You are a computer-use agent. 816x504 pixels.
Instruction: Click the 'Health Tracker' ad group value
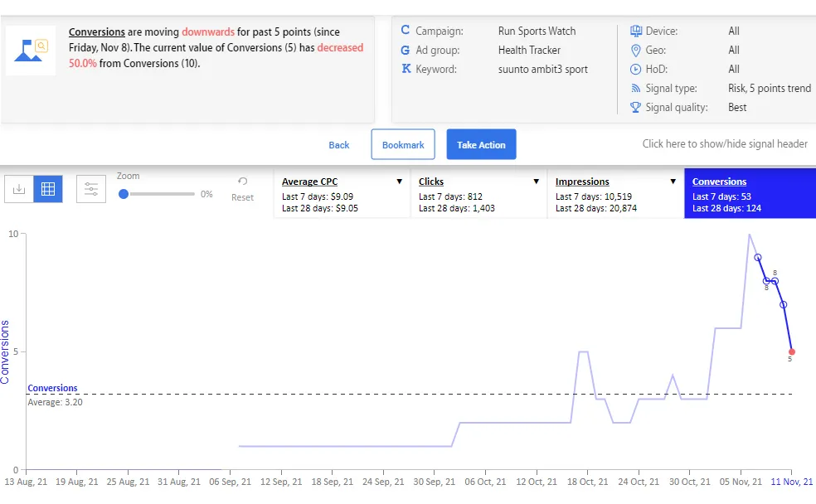529,50
